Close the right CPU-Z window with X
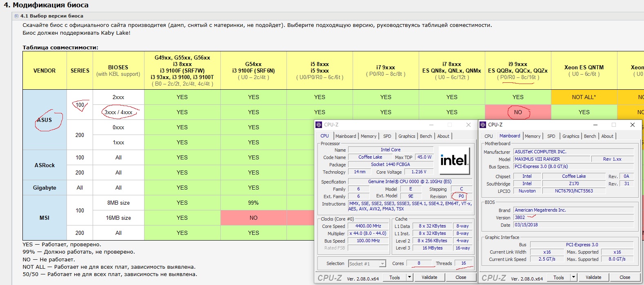644x285 pixels. (x=633, y=125)
